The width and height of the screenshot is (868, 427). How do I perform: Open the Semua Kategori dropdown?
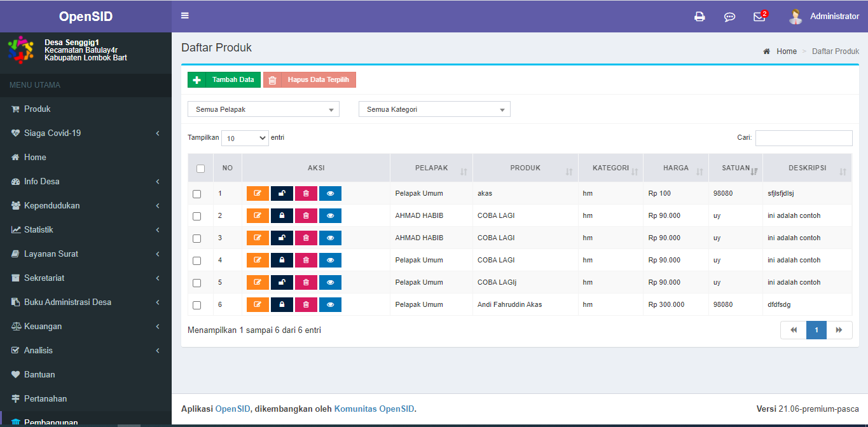434,109
